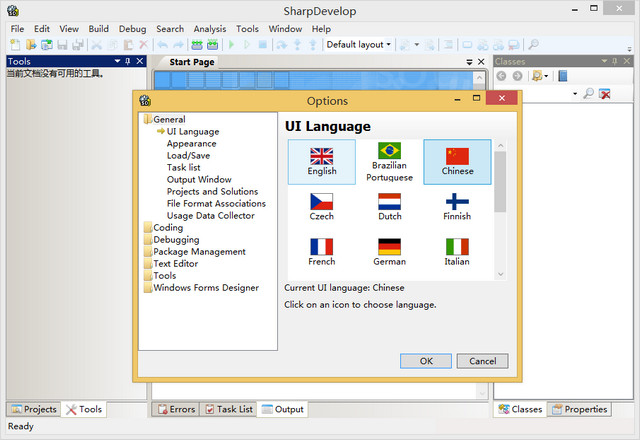Image resolution: width=640 pixels, height=440 pixels.
Task: Open the Classes panel header dropdown arrow
Action: click(x=604, y=61)
